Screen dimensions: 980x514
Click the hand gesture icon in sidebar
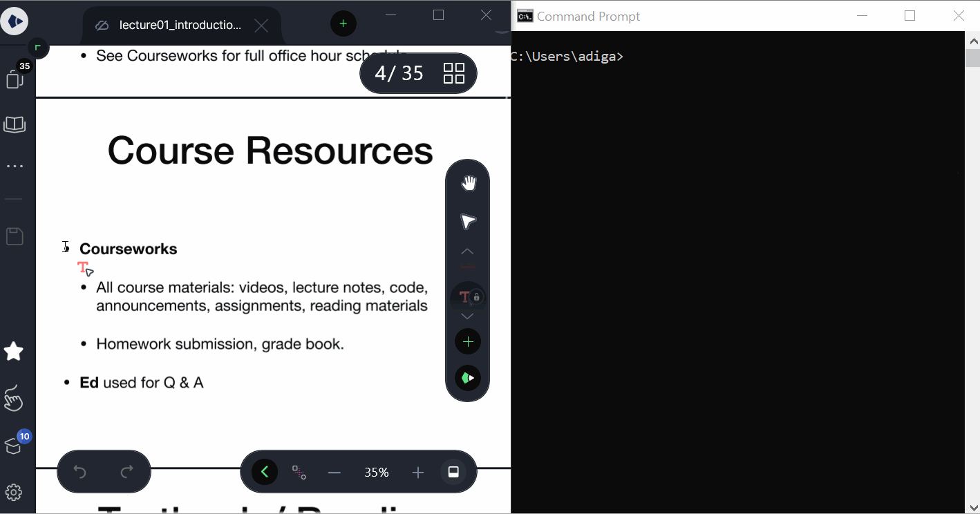pyautogui.click(x=14, y=399)
